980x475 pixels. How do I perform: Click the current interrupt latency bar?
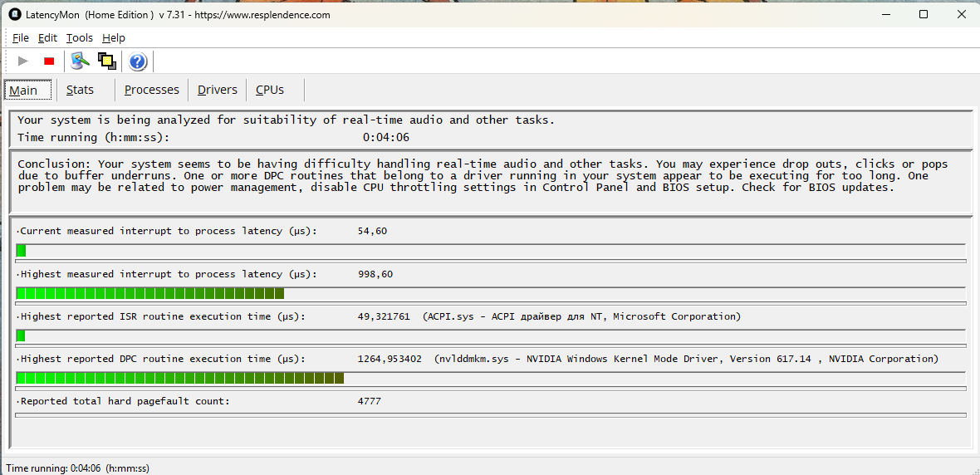[x=491, y=251]
